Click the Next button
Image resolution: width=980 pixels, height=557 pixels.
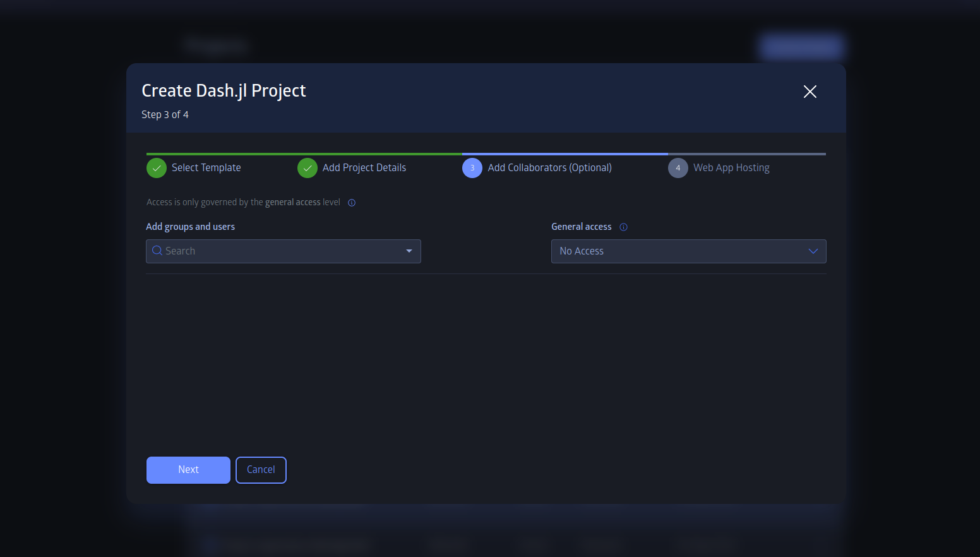[x=188, y=470]
